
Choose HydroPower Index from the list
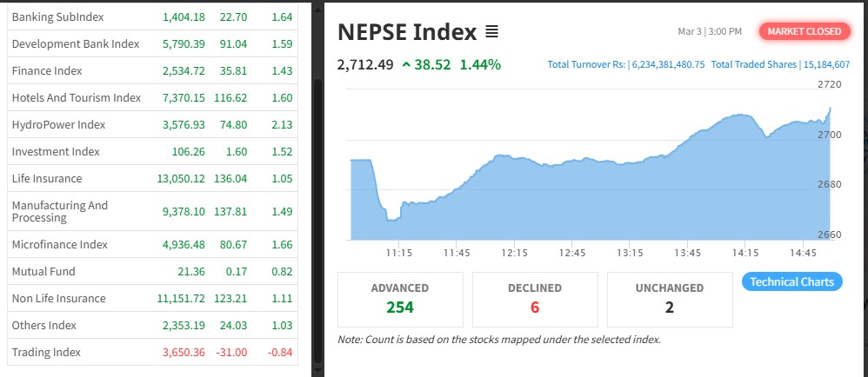click(x=58, y=124)
